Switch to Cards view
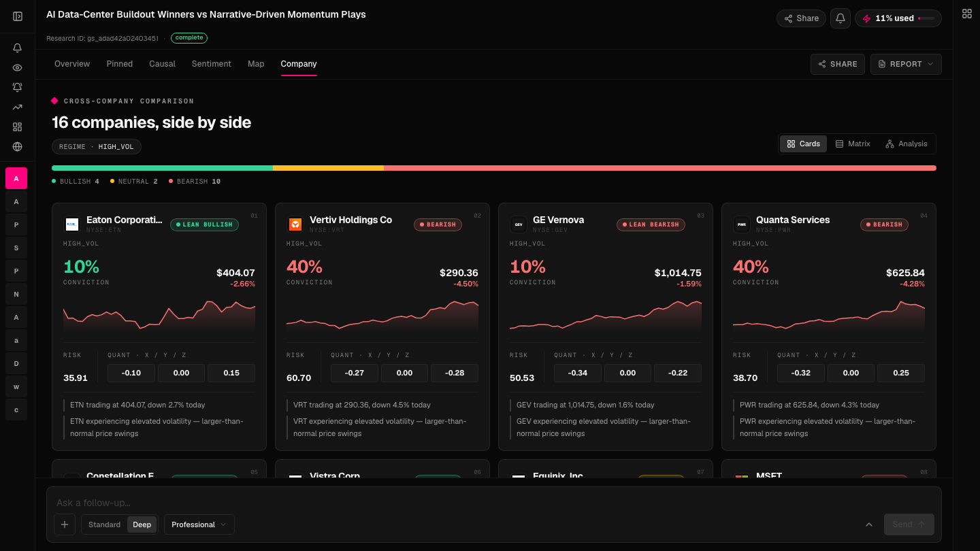The image size is (980, 551). pos(804,144)
